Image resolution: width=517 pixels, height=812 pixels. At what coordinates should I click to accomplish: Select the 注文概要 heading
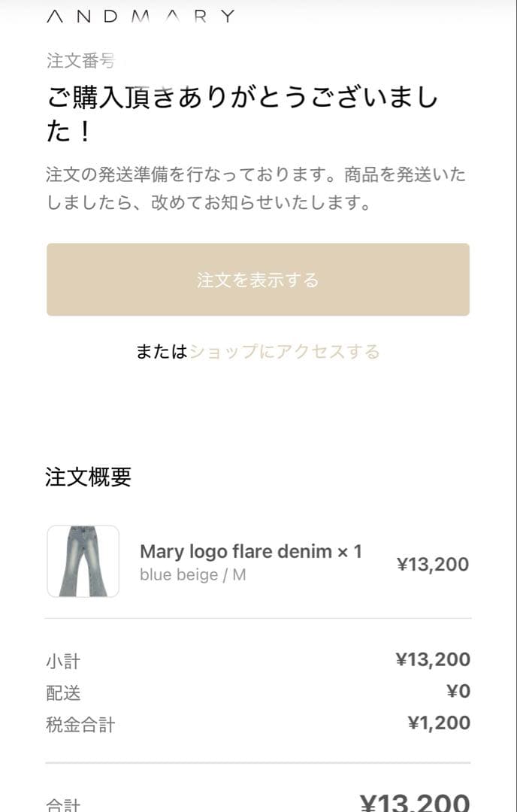[88, 477]
